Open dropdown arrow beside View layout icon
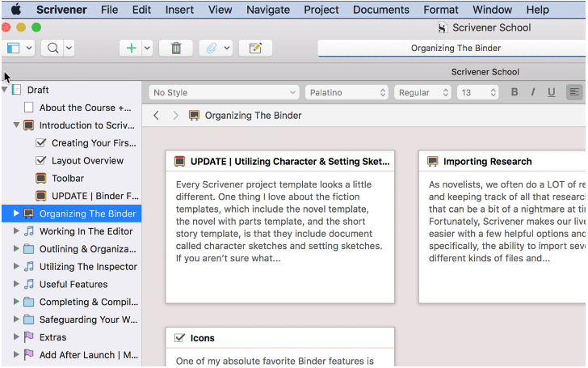Screen dimensions: 588x368 point(29,48)
